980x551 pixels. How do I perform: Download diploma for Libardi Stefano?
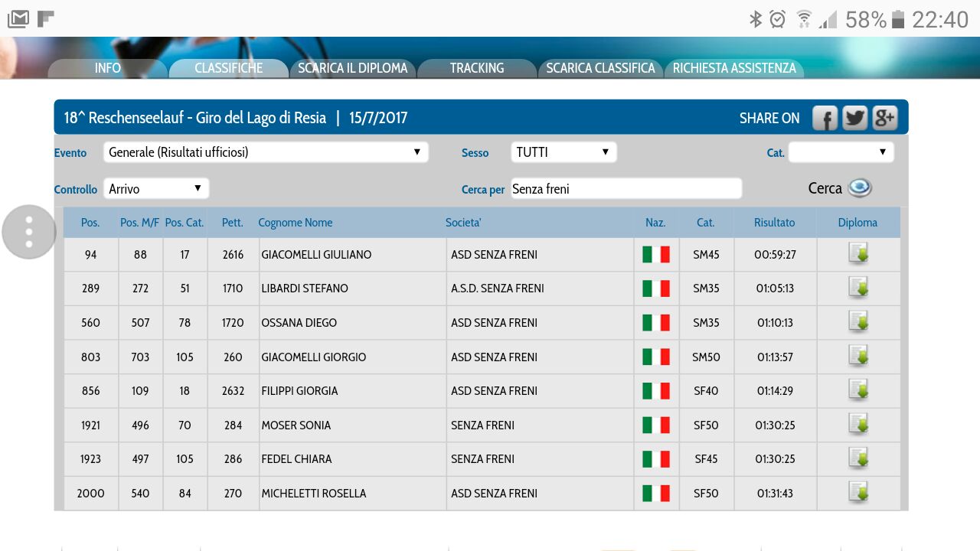[x=858, y=288]
